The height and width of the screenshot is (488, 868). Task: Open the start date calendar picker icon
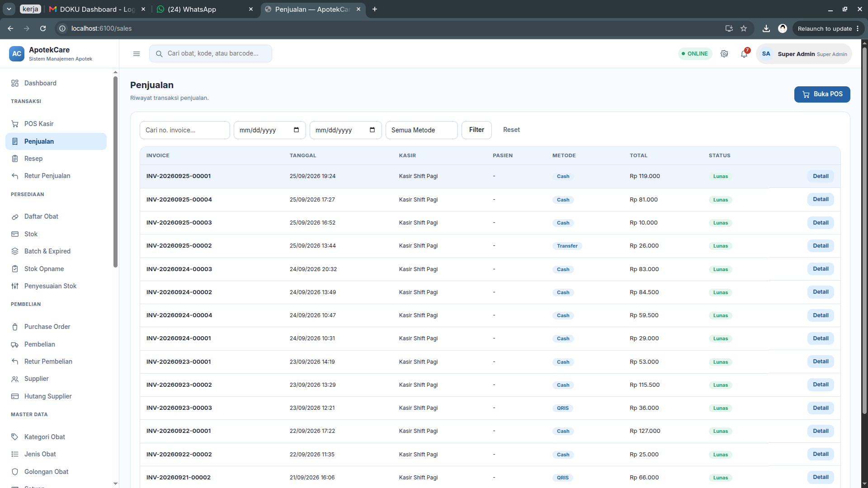[x=297, y=130]
